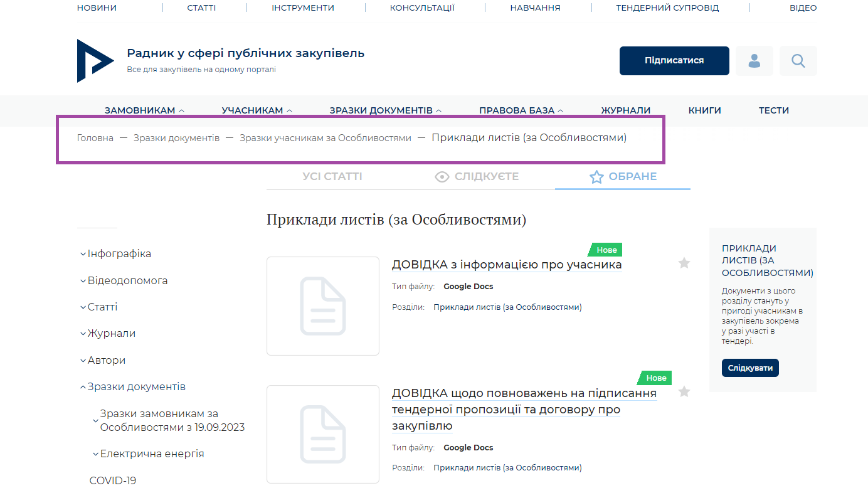Expand Інфографіка in the sidebar
Viewport: 868px width, 493px height.
pyautogui.click(x=119, y=254)
